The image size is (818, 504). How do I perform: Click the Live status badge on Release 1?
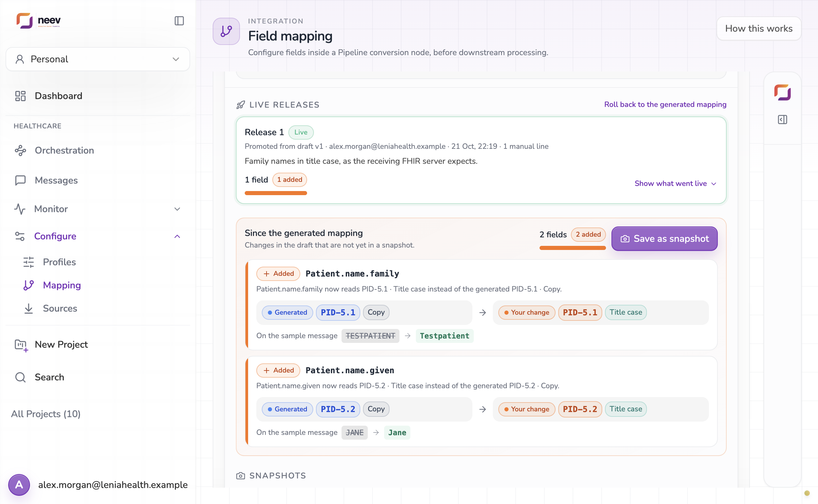[x=301, y=132]
